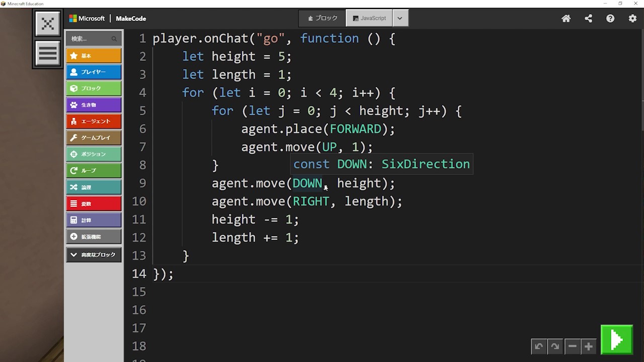Redo the last undone change
The width and height of the screenshot is (644, 362).
point(555,346)
